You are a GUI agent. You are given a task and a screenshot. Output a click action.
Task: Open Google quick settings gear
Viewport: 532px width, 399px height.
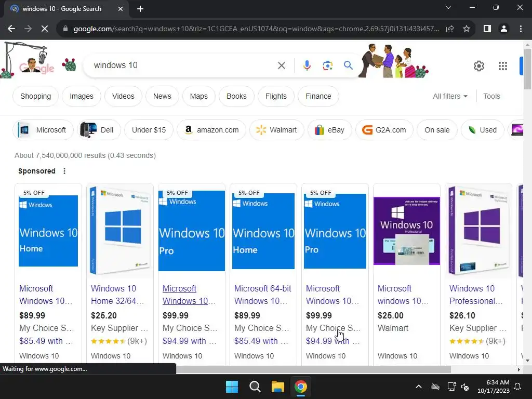(x=478, y=66)
